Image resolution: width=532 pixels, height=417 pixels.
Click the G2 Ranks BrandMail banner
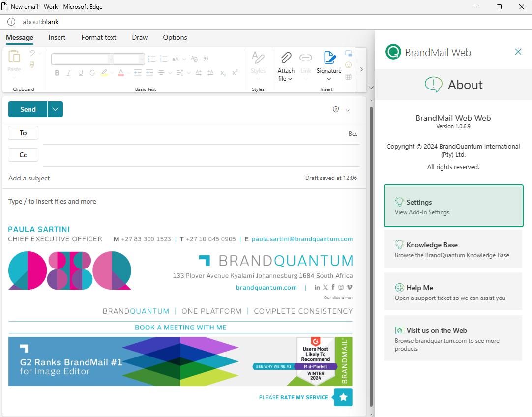point(180,361)
